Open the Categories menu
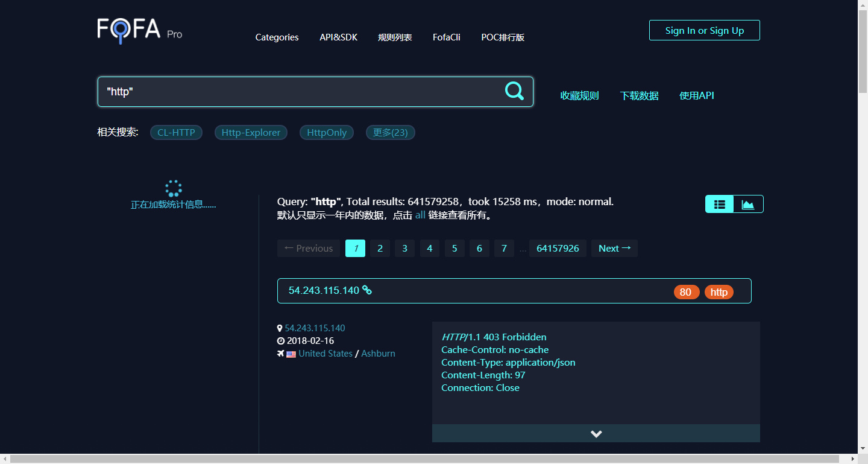868x464 pixels. pyautogui.click(x=277, y=37)
